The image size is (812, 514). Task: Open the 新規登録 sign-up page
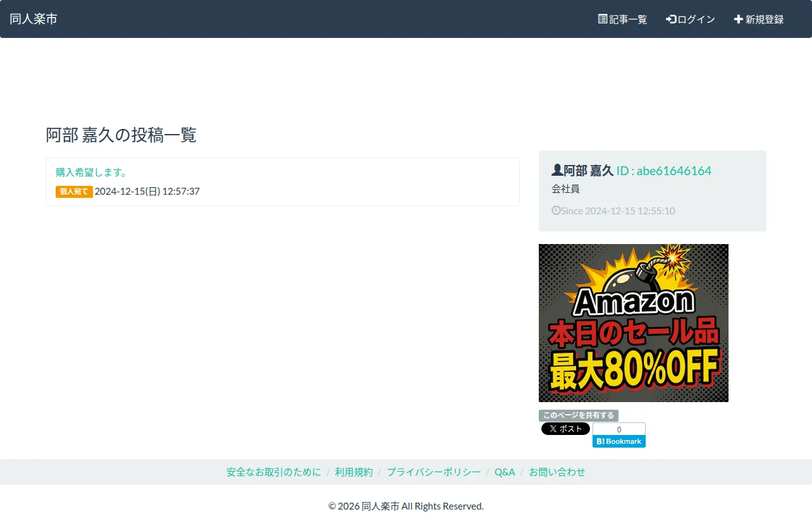[758, 20]
